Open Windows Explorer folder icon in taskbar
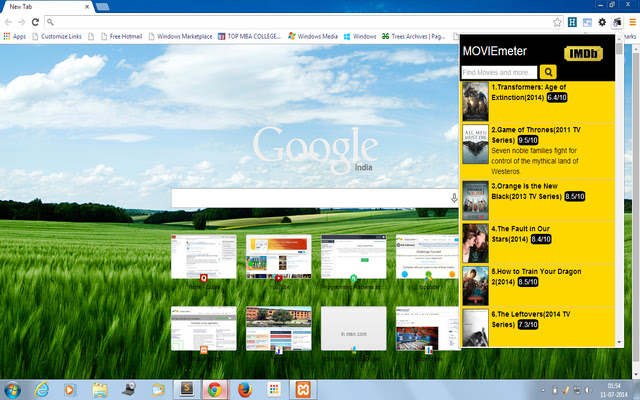Viewport: 640px width, 400px height. 100,390
